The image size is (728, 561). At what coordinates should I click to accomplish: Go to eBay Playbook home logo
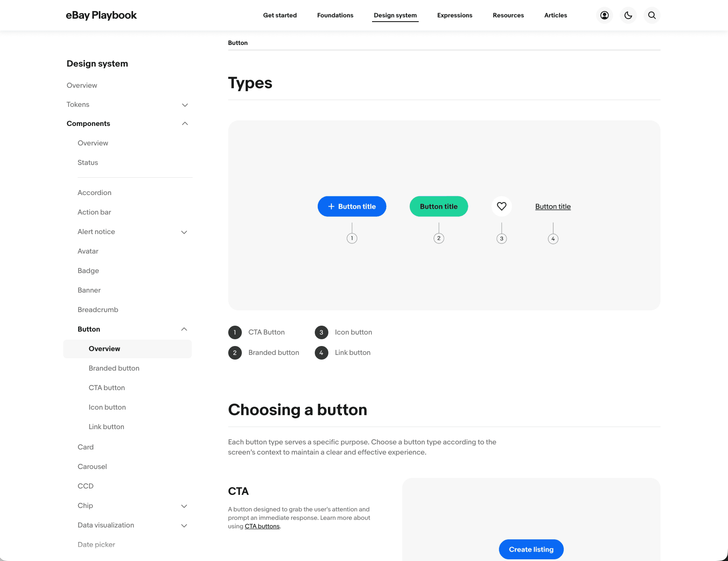(x=101, y=15)
